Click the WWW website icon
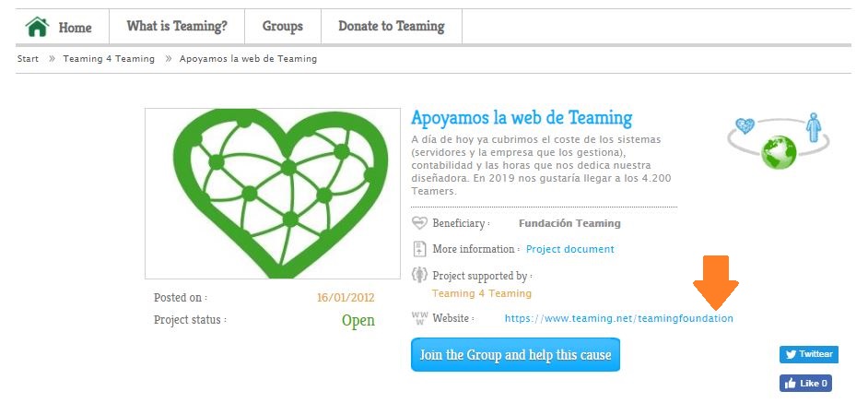The width and height of the screenshot is (868, 415). coord(419,318)
